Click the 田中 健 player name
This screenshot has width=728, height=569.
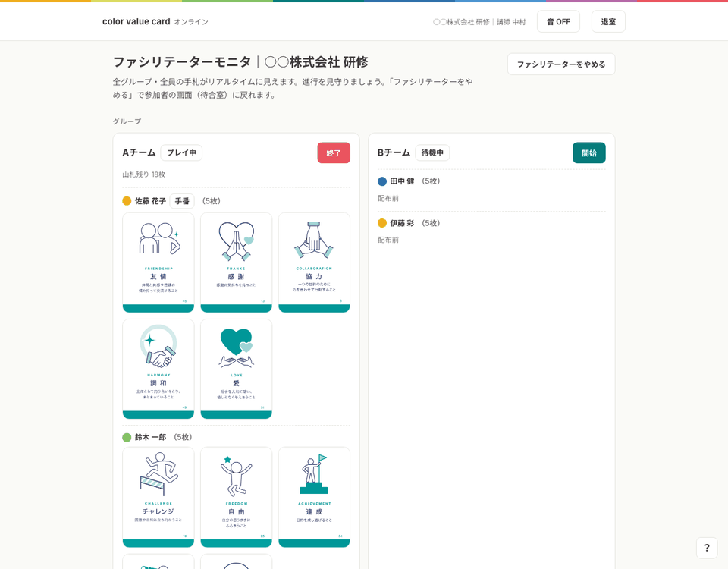click(x=402, y=181)
